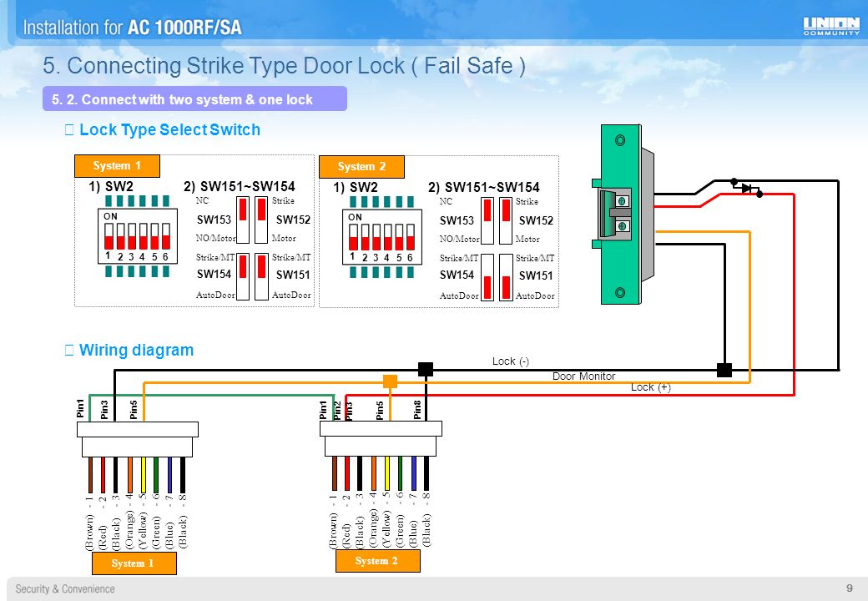The width and height of the screenshot is (868, 601).
Task: Click the '(Orange) - 4' label under System 2
Action: point(373,520)
